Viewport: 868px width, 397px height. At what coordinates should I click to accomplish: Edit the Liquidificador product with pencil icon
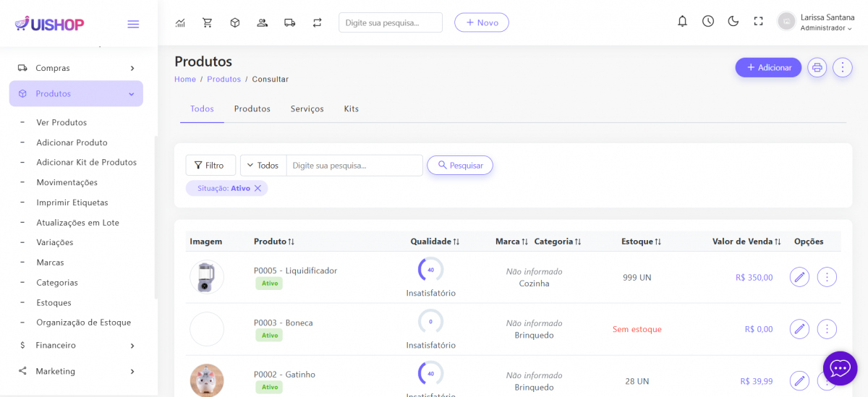[799, 277]
